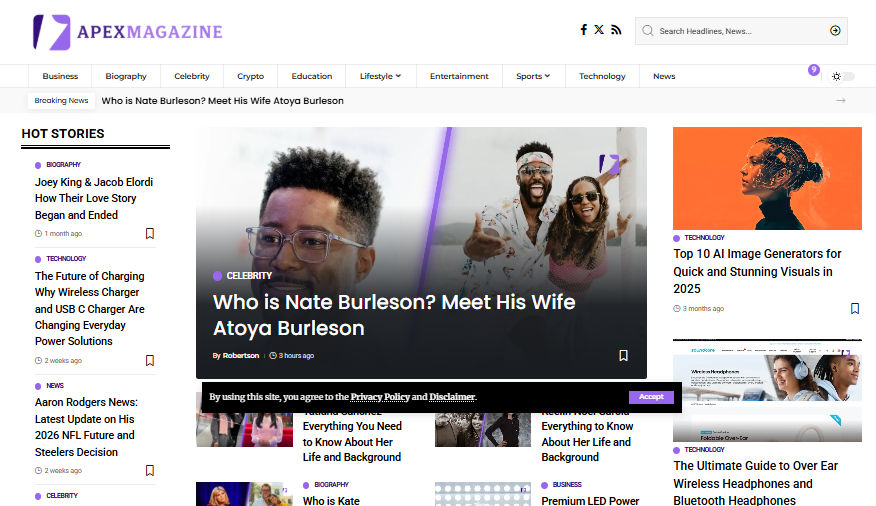The image size is (876, 506).
Task: Expand the Sports dropdown menu
Action: pyautogui.click(x=533, y=76)
